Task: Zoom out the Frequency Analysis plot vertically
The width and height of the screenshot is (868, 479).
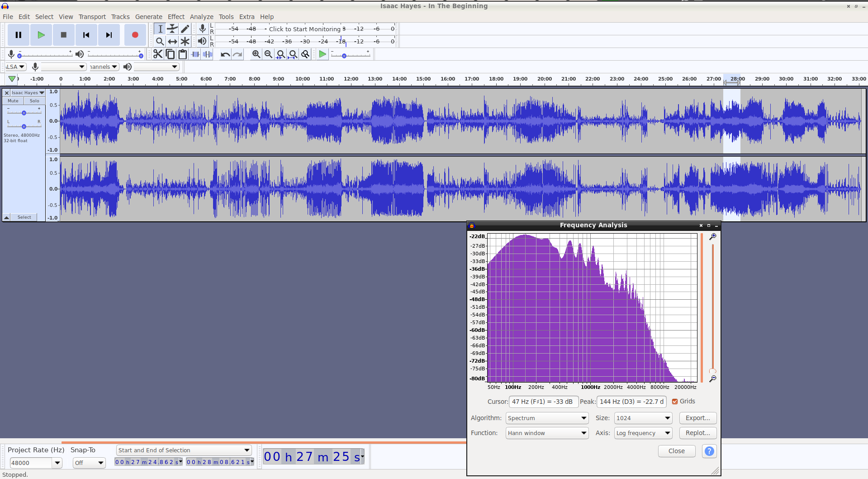Action: [x=713, y=378]
